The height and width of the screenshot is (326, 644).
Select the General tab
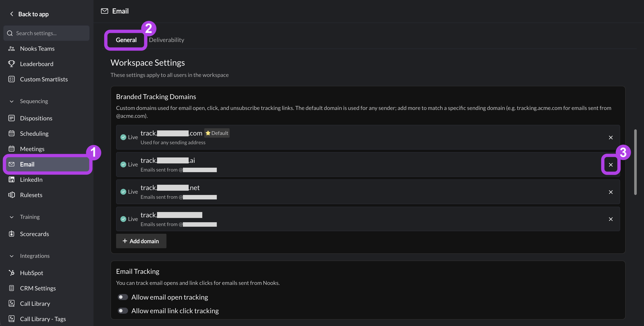coord(126,40)
